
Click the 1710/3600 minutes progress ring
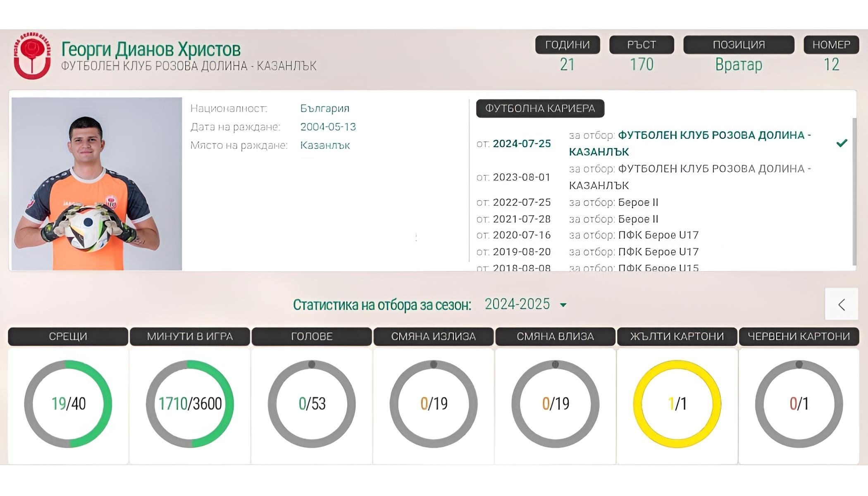click(190, 404)
